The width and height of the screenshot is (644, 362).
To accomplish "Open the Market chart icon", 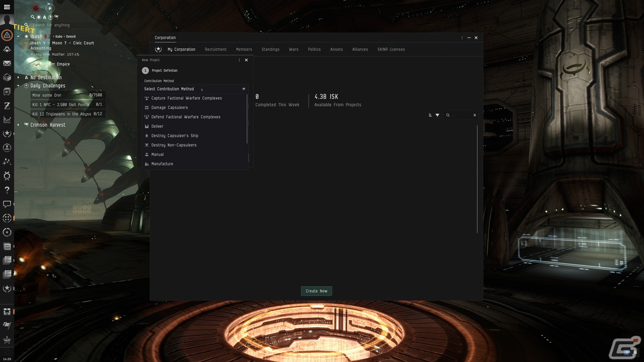I will [7, 120].
